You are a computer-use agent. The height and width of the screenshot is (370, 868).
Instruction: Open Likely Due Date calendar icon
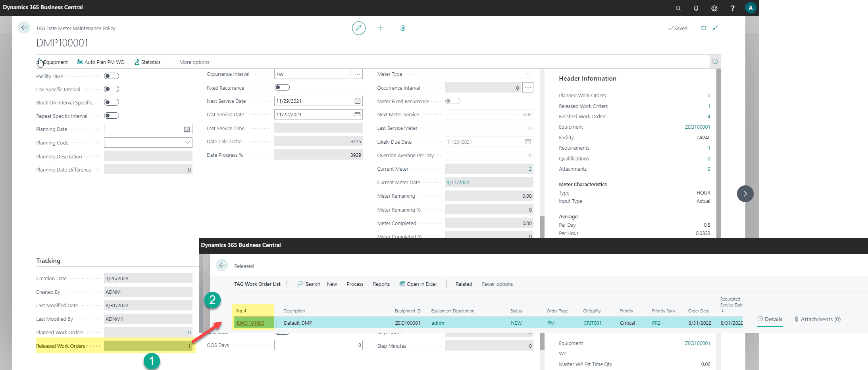(x=528, y=142)
